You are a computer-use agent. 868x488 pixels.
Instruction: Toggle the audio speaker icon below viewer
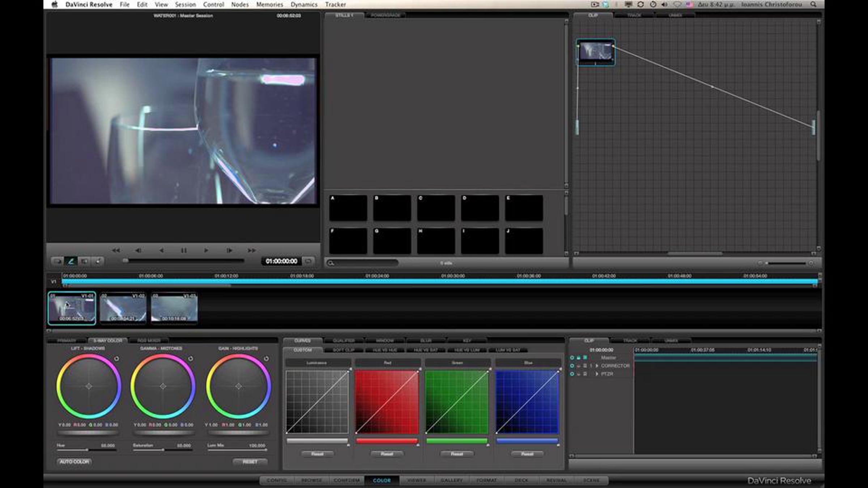coord(98,261)
